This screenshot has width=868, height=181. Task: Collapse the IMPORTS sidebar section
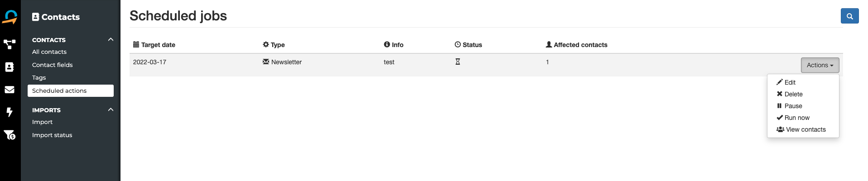coord(111,110)
